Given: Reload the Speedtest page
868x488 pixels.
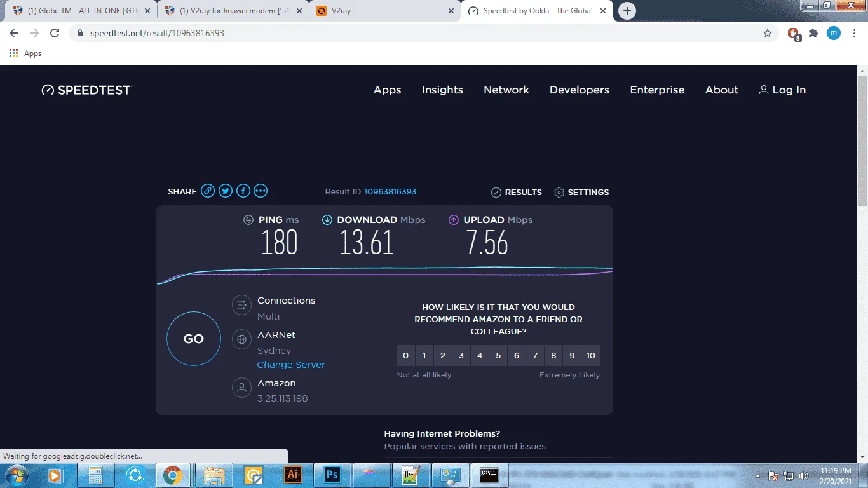Looking at the screenshot, I should pyautogui.click(x=55, y=33).
